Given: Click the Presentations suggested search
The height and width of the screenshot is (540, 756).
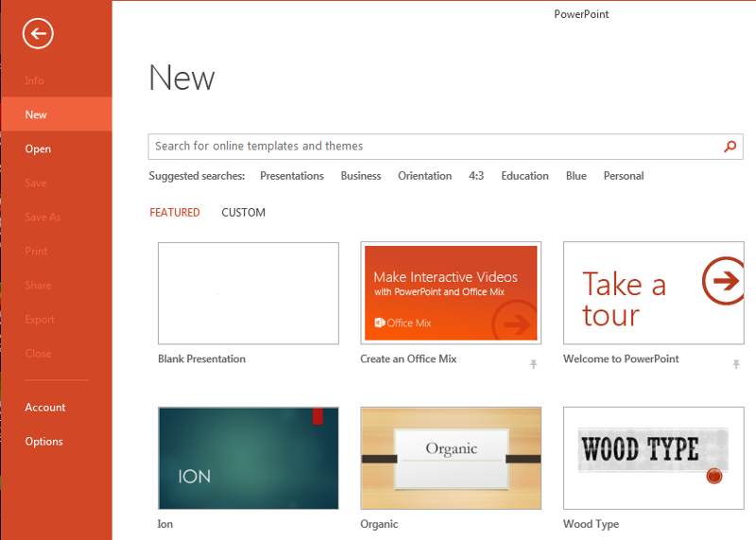Looking at the screenshot, I should (291, 176).
